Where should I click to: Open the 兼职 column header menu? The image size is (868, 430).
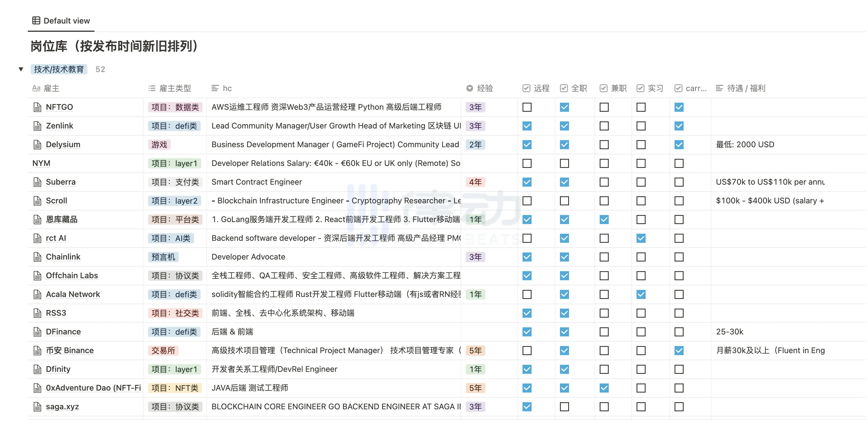(x=613, y=88)
